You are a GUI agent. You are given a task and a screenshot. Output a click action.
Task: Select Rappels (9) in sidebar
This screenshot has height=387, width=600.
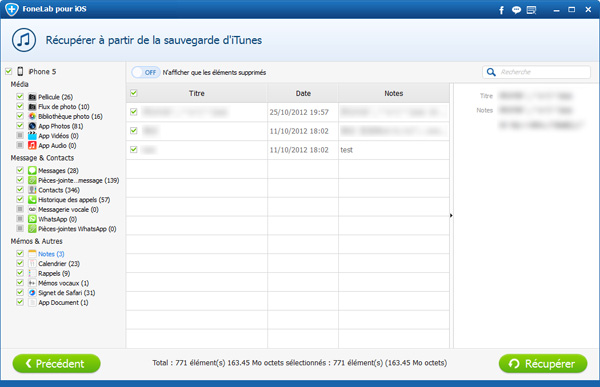[x=54, y=273]
